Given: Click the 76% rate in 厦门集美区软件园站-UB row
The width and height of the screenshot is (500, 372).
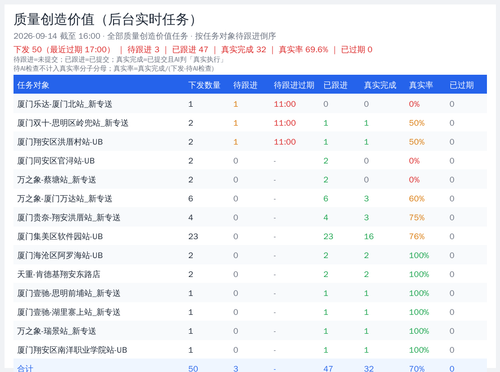Looking at the screenshot, I should (417, 237).
